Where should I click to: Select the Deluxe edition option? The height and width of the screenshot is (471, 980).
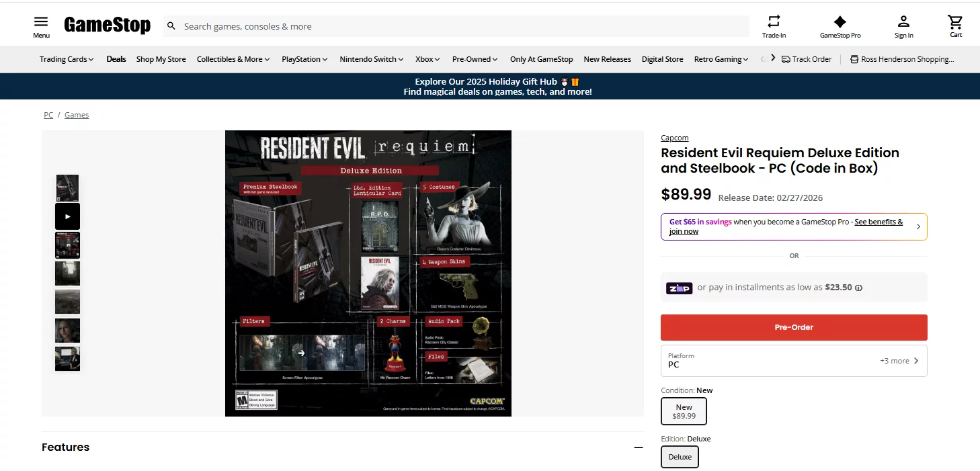(x=680, y=457)
